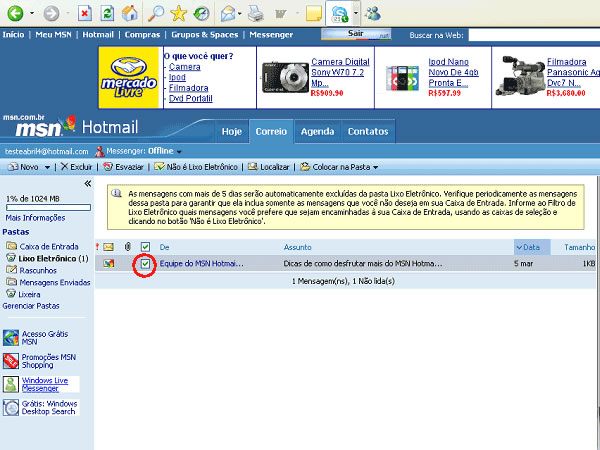Open the Favorites star icon

(178, 14)
